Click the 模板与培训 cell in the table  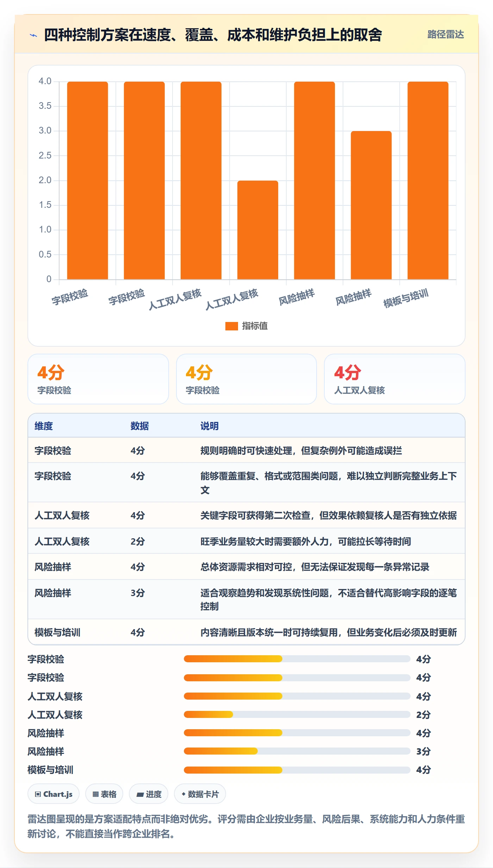(x=57, y=632)
